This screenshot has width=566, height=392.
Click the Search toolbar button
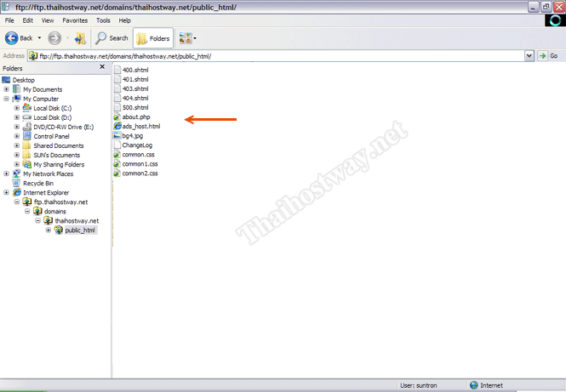point(111,38)
